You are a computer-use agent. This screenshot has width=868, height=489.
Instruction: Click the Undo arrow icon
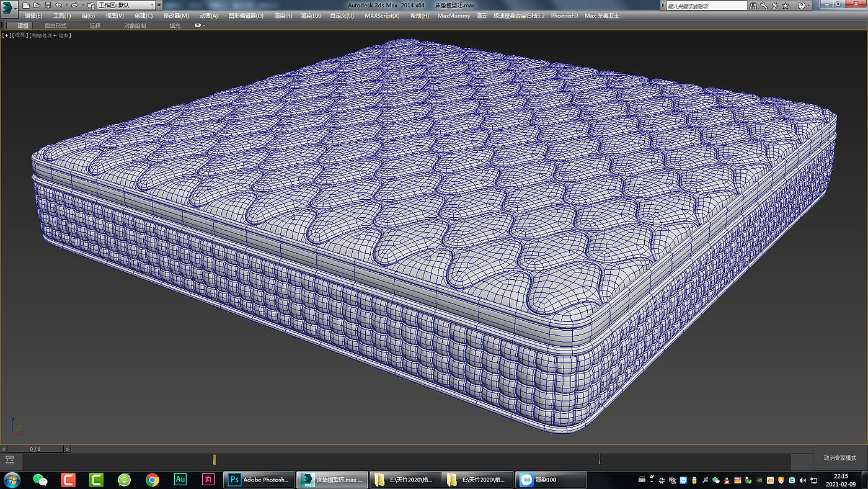pos(58,5)
